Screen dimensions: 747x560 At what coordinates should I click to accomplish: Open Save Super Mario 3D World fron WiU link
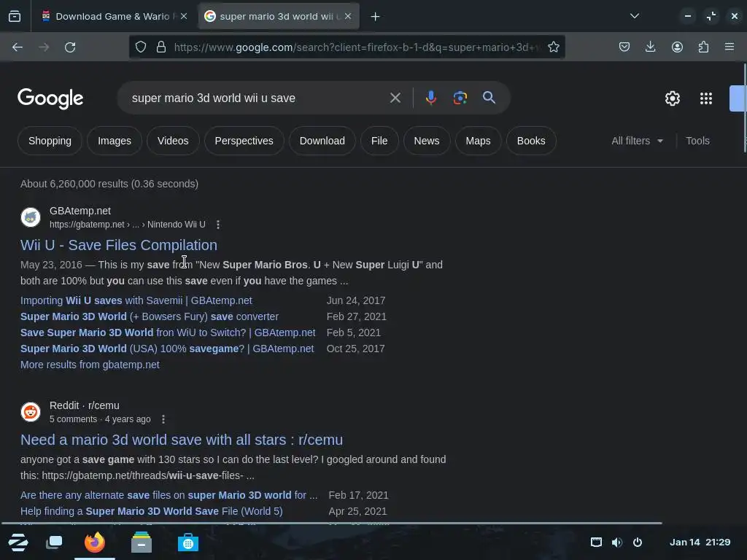[168, 332]
